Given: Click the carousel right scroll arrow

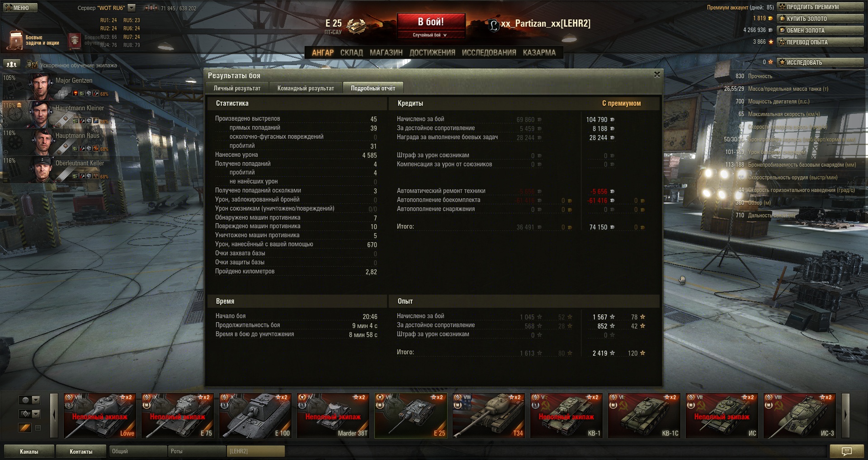Looking at the screenshot, I should click(845, 416).
